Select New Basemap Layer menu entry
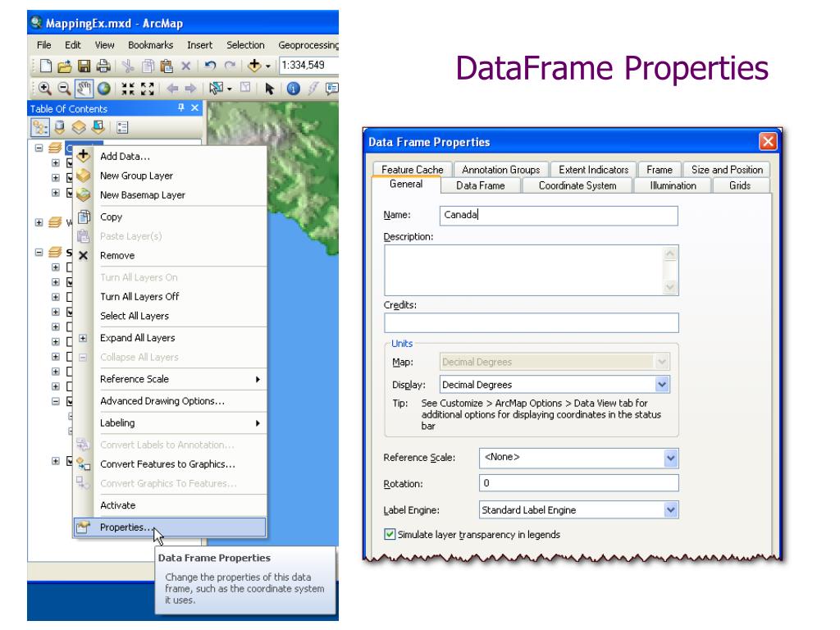The width and height of the screenshot is (840, 630). click(170, 195)
